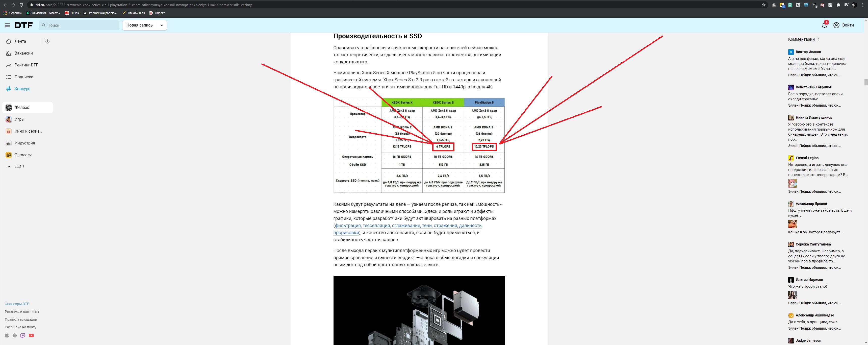Click the Twitch icon in sidebar footer
The height and width of the screenshot is (345, 868).
[x=22, y=335]
